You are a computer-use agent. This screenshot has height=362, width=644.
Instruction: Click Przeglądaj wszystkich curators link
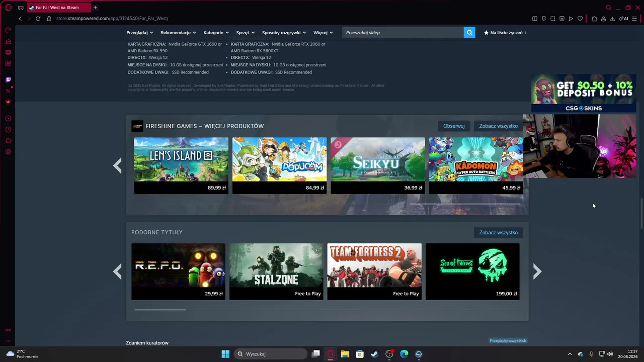[x=508, y=341]
